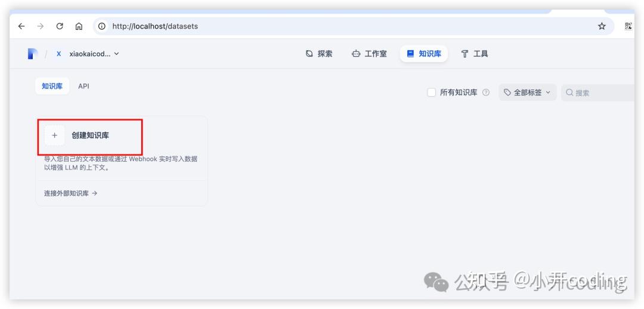This screenshot has height=309, width=644.
Task: Click 创建知识库 to create a knowledge base
Action: tap(91, 135)
